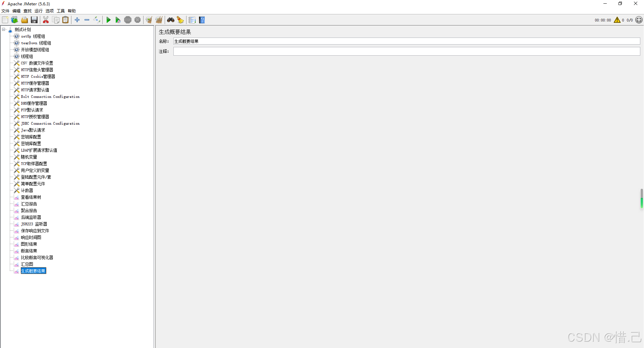Screen dimensions: 644x348
Task: Open Search with binoculars icon
Action: pyautogui.click(x=171, y=20)
